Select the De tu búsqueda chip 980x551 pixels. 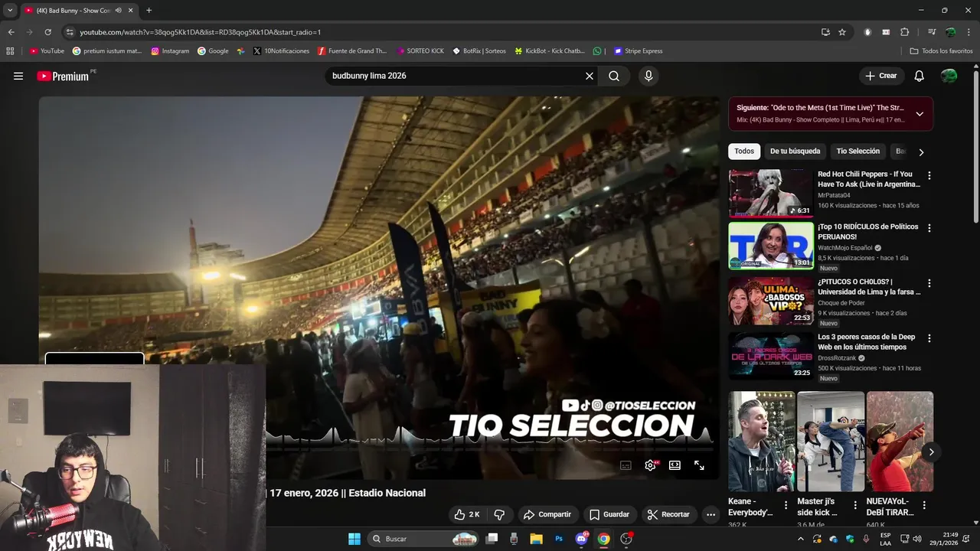tap(795, 152)
